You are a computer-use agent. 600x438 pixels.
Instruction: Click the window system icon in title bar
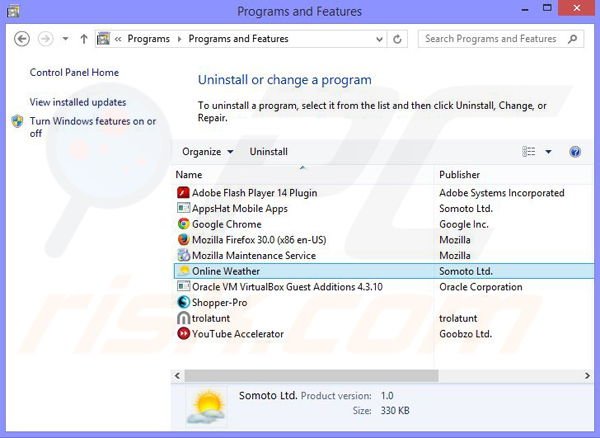pyautogui.click(x=13, y=11)
